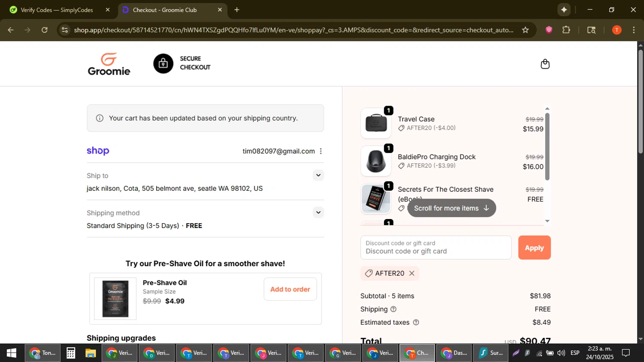Click the email tim082097@gmail.com
Screen dimensions: 644x362
[x=279, y=151]
